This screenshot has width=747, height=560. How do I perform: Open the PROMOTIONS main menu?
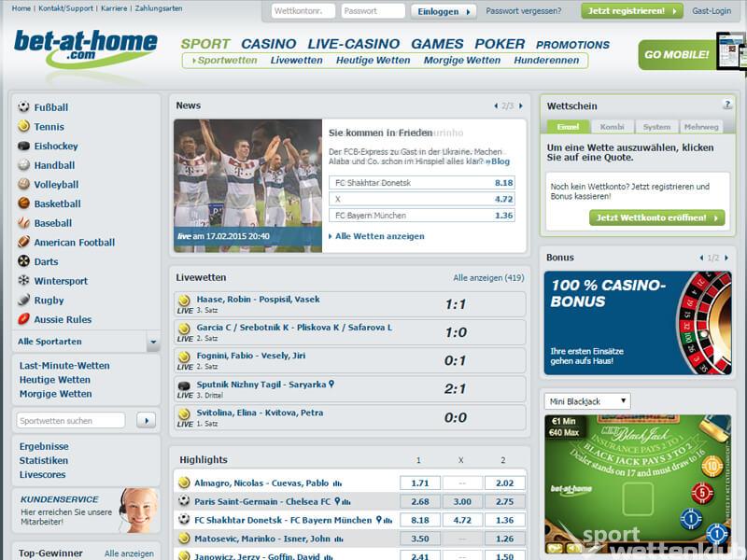tap(572, 45)
